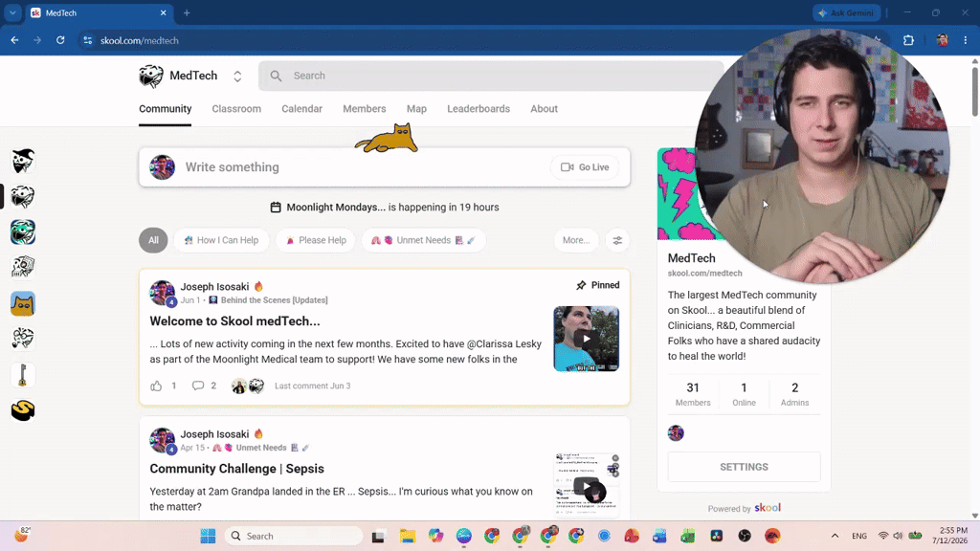This screenshot has height=551, width=980.
Task: Open group SETTINGS button
Action: click(x=744, y=467)
